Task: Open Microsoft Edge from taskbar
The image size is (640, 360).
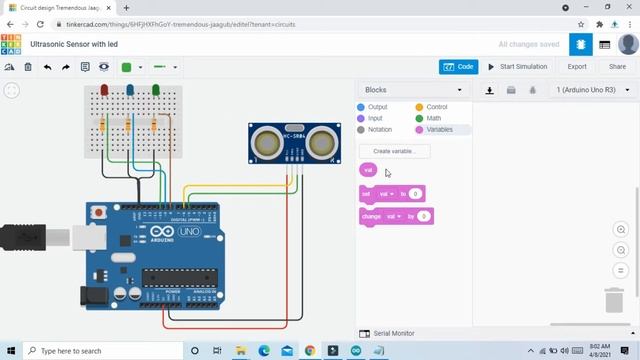Action: click(x=264, y=351)
